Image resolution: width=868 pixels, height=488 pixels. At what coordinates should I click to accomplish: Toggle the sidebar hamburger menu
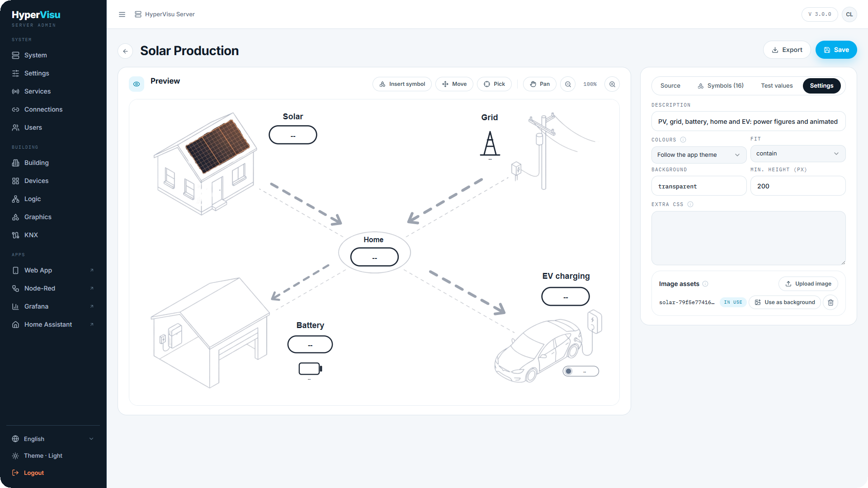(x=122, y=14)
